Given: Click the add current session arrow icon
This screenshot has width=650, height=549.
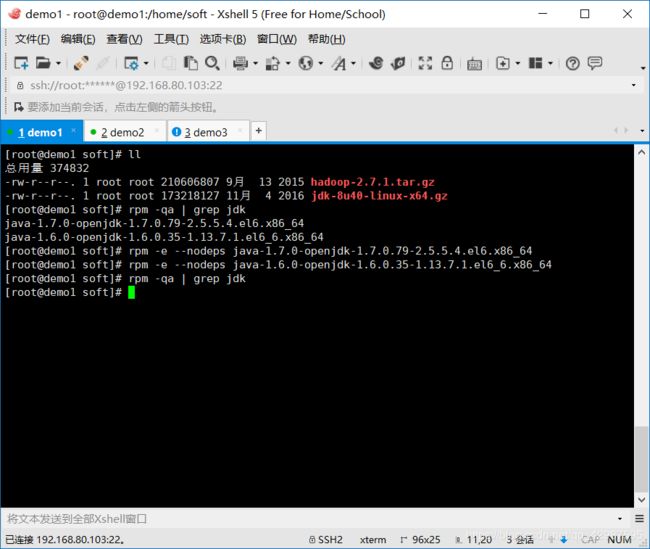Looking at the screenshot, I should coord(19,107).
